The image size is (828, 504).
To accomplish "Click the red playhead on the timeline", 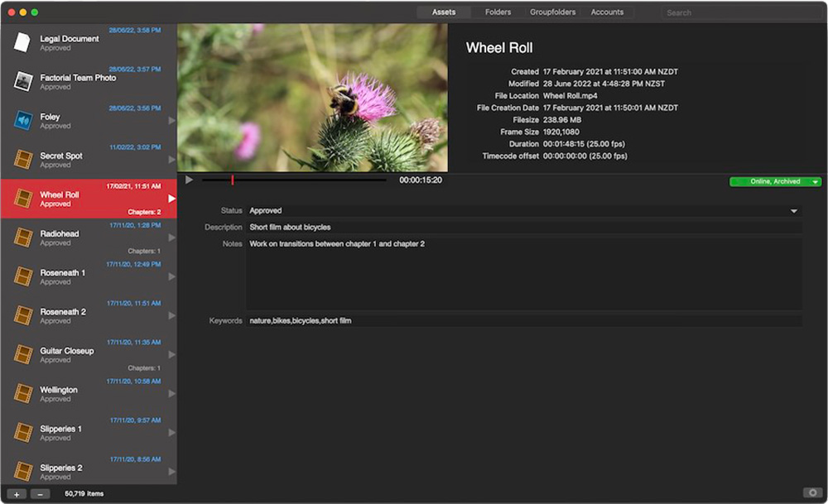I will coord(233,180).
